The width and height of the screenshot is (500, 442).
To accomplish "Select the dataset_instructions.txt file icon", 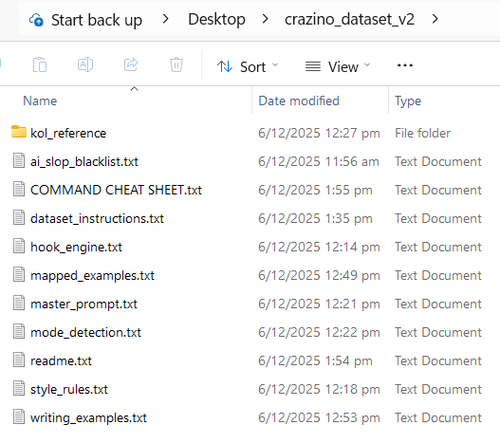I will pyautogui.click(x=19, y=218).
